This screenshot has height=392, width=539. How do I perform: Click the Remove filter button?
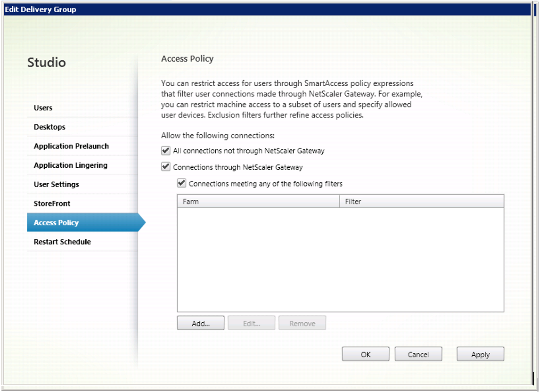tap(302, 323)
